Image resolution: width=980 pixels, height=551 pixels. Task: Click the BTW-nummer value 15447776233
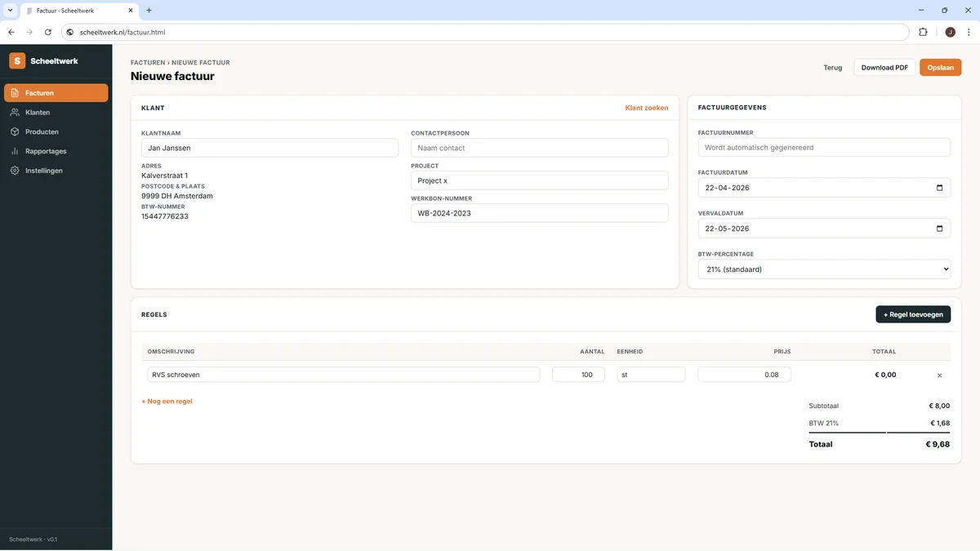(x=165, y=216)
